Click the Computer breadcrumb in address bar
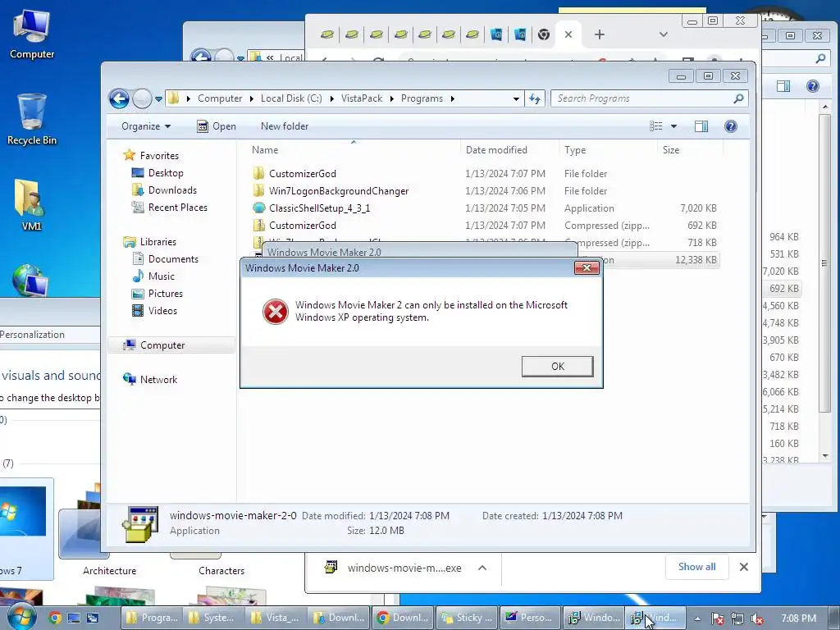This screenshot has width=840, height=630. (x=220, y=98)
